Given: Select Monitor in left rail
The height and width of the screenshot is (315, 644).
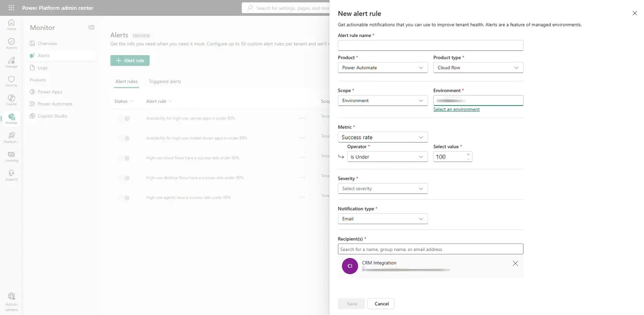Looking at the screenshot, I should [11, 119].
